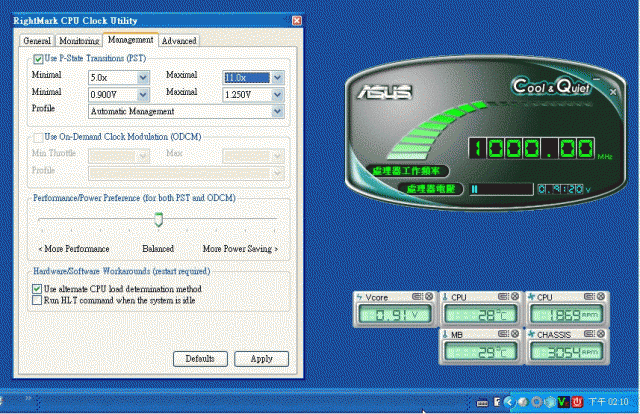This screenshot has width=640, height=414.
Task: Close the RightMark CPU Clock Utility window
Action: pos(297,20)
